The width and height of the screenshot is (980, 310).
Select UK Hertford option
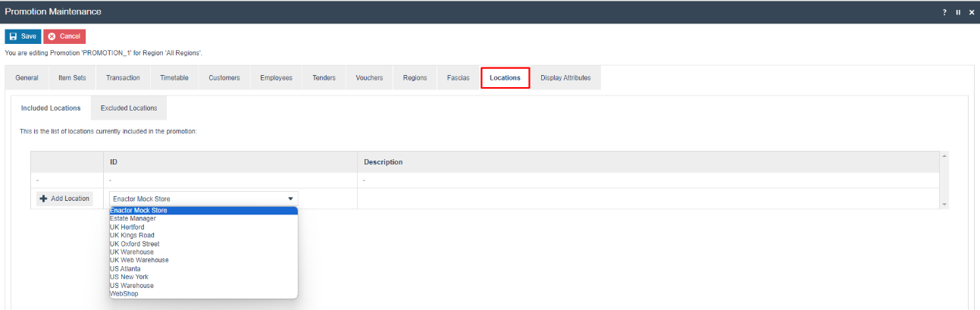point(203,227)
